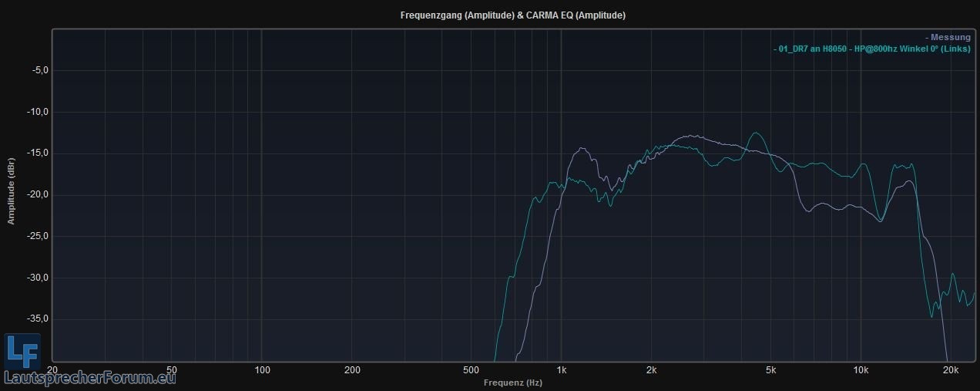Click the 20k frequency tick label
The image size is (980, 391).
coord(950,370)
